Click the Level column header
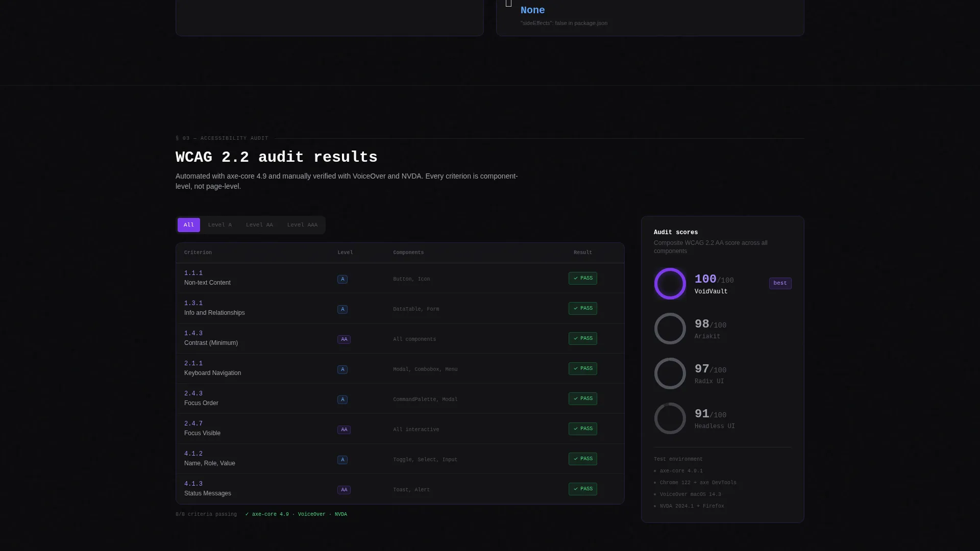Viewport: 980px width, 551px height. pyautogui.click(x=345, y=253)
